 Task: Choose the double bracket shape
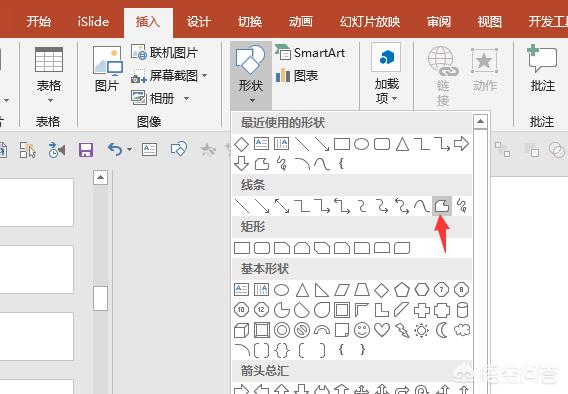pyautogui.click(x=262, y=350)
